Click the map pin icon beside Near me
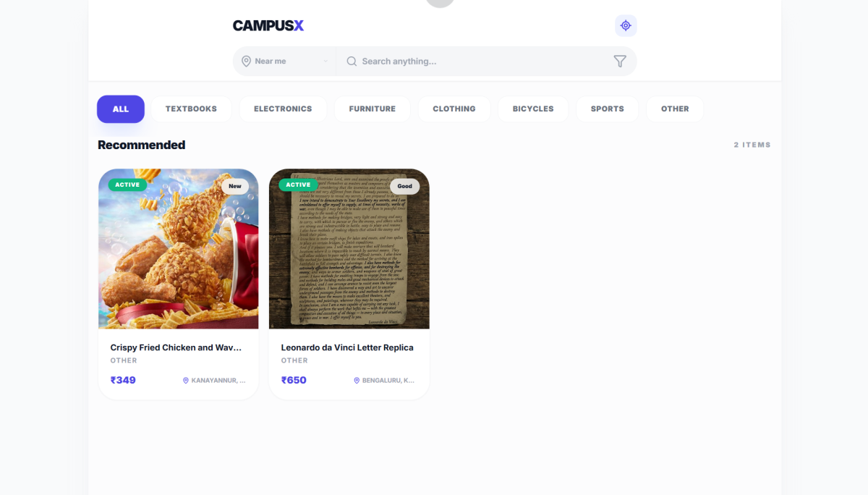The height and width of the screenshot is (495, 868). point(246,62)
